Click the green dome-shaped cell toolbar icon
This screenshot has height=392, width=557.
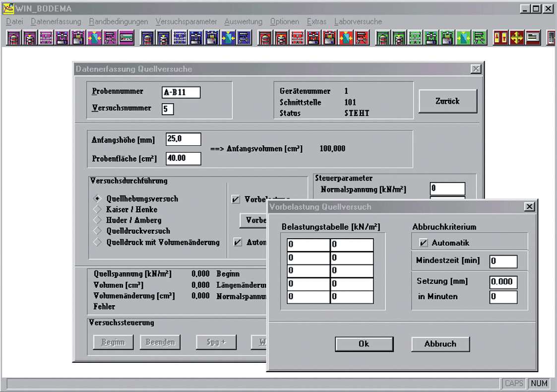382,38
